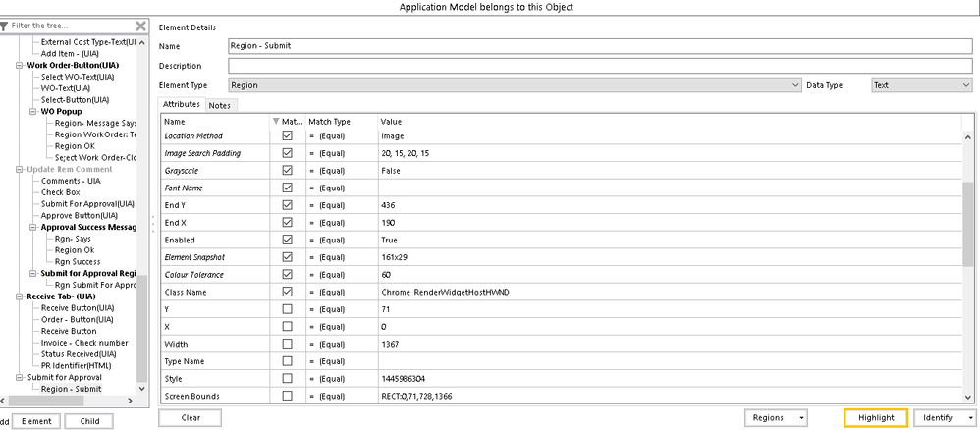Viewport: 980px width, 430px height.
Task: Collapse the Work Order-Button(UIA) tree node
Action: click(x=19, y=65)
